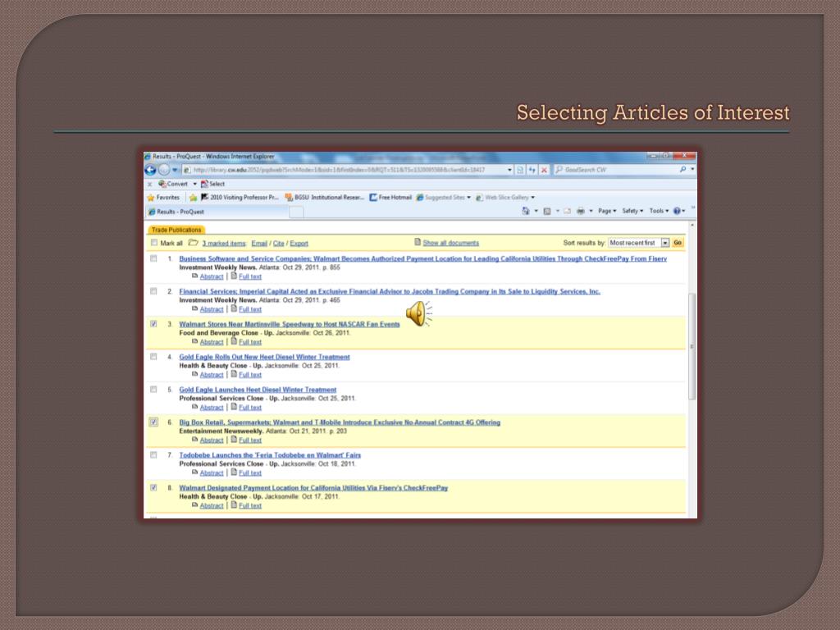Open a new blank browser tab

point(296,212)
